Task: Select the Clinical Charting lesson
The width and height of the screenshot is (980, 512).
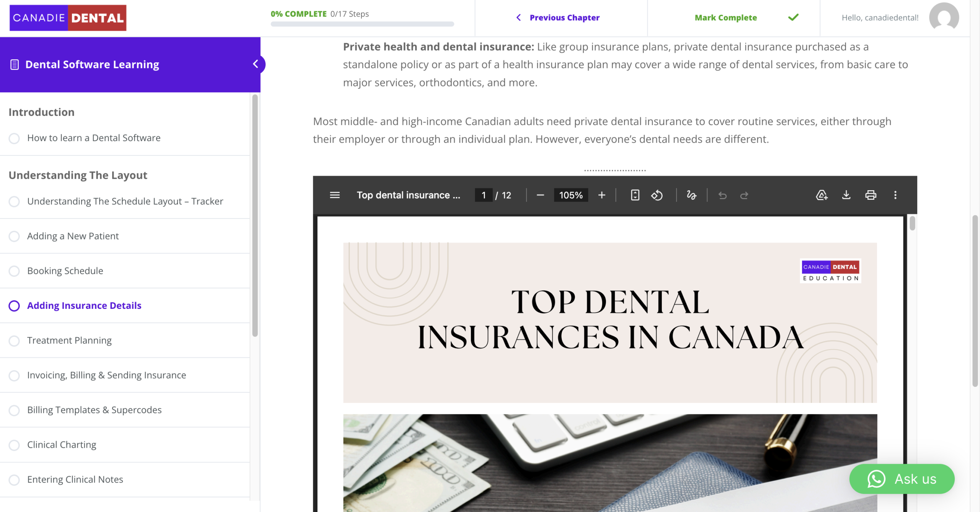Action: [62, 445]
